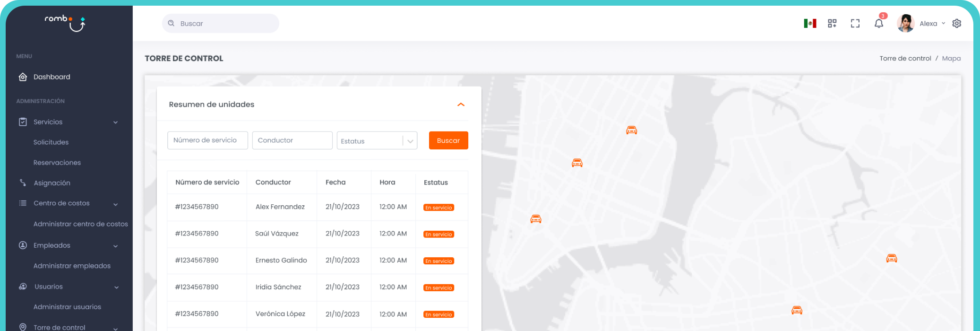Click the Mapa breadcrumb
Image resolution: width=980 pixels, height=331 pixels.
coord(951,58)
